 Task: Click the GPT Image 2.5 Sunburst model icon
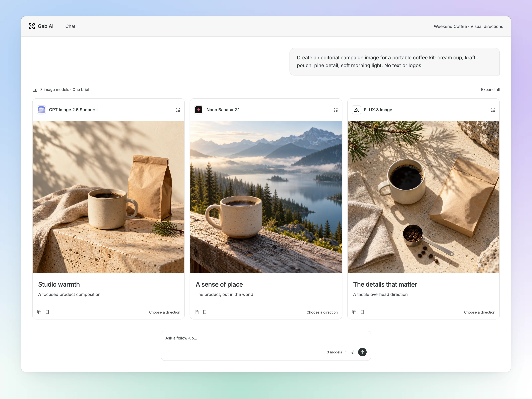pyautogui.click(x=41, y=110)
